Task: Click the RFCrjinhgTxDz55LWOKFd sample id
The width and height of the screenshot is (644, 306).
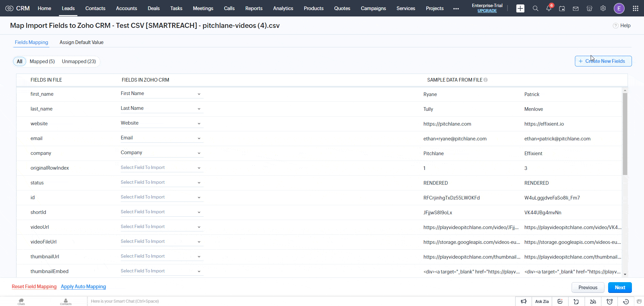Action: [x=451, y=198]
